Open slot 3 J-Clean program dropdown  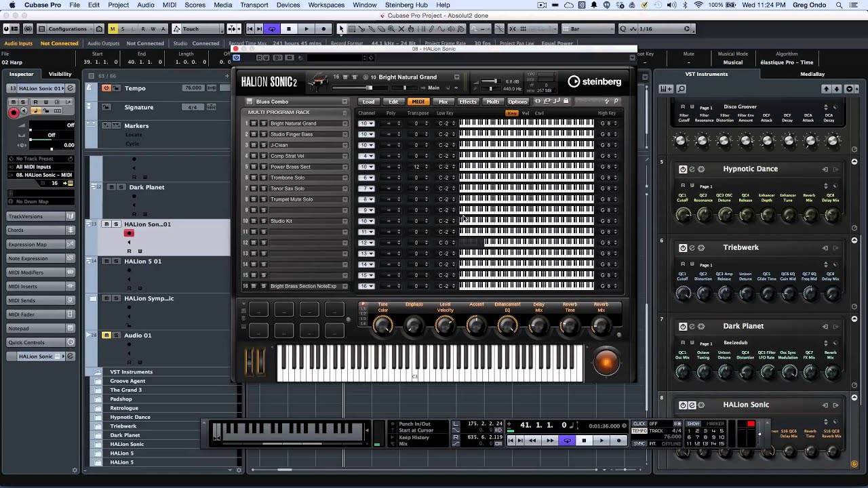tap(345, 145)
